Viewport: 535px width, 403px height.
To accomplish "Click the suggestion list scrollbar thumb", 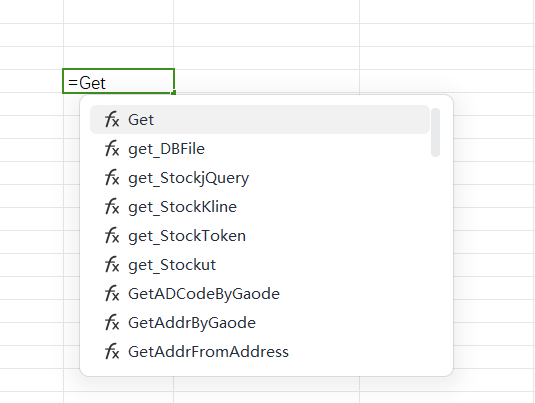I will click(435, 132).
